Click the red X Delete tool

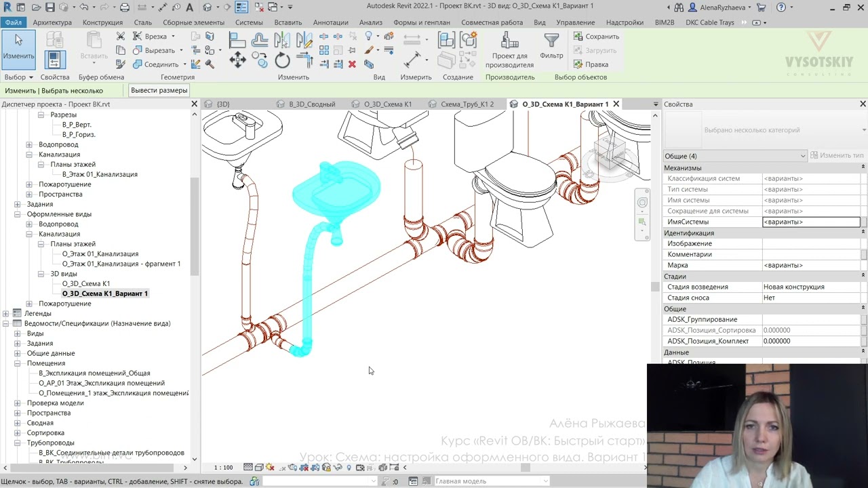click(x=352, y=64)
